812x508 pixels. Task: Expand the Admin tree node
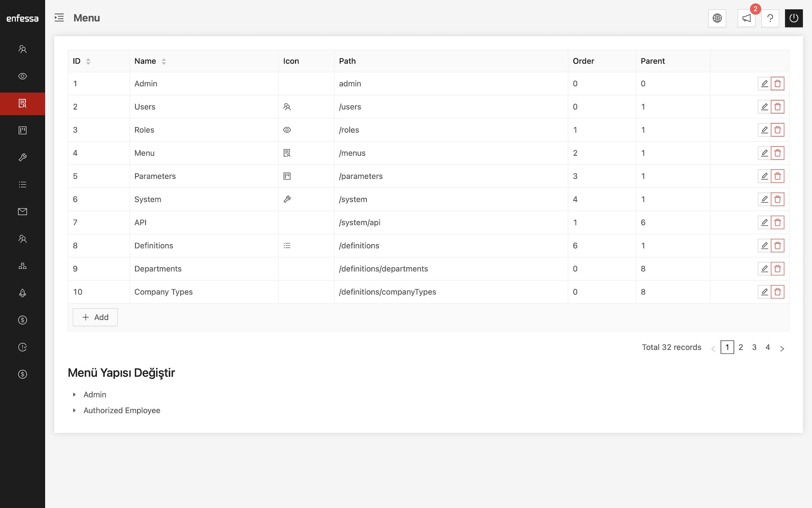(74, 395)
